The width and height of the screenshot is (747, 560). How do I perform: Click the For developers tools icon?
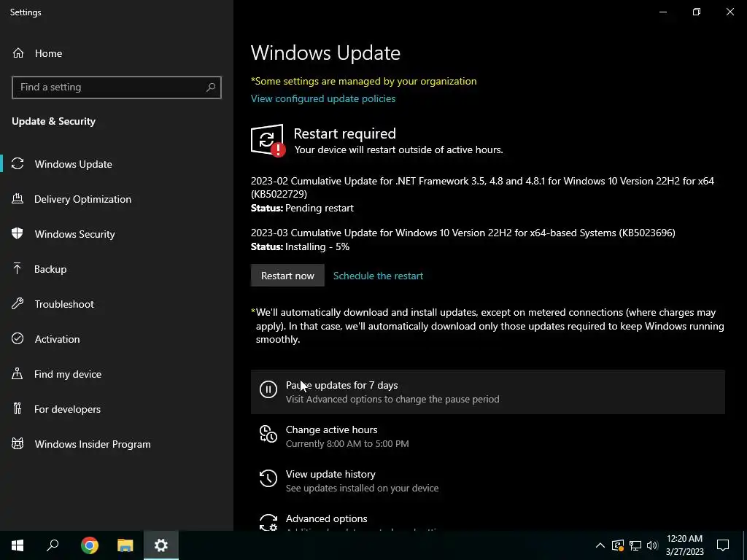18,409
